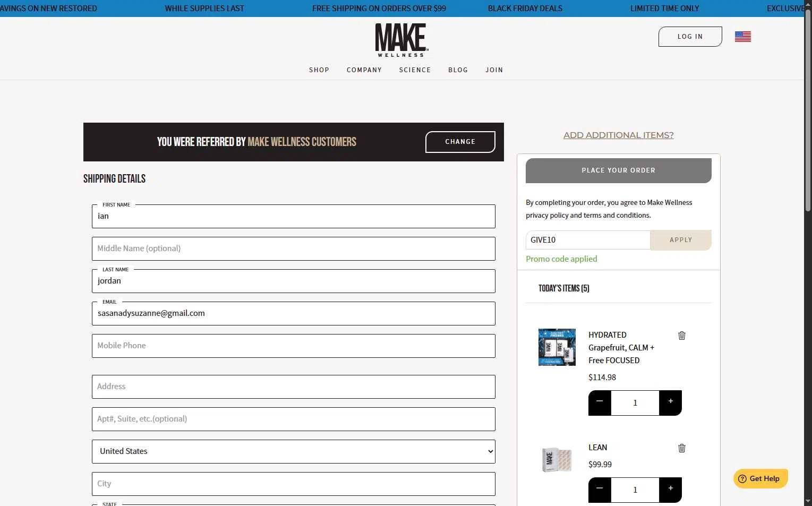The height and width of the screenshot is (506, 812).
Task: Follow the ADD ADDITIONAL ITEMS link
Action: 619,135
